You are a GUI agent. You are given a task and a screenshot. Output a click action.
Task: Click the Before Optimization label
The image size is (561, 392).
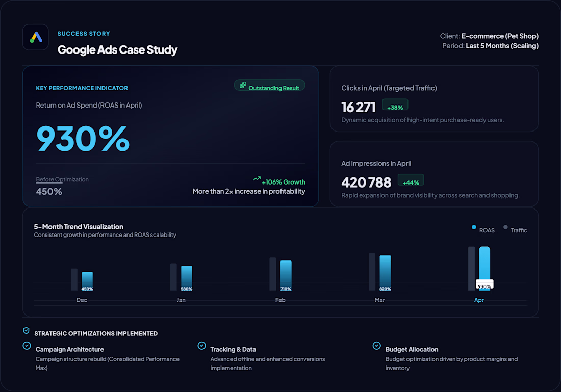(62, 179)
